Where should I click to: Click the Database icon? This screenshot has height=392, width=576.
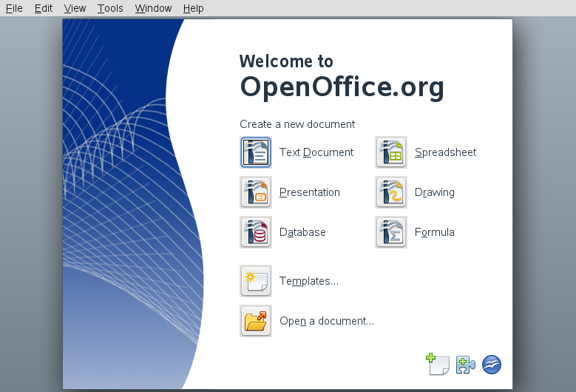point(256,232)
